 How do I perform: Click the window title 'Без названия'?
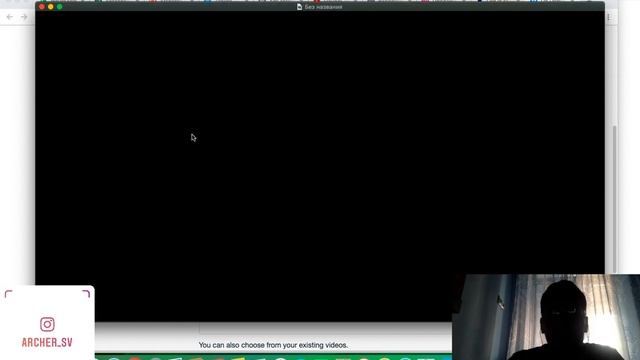tap(323, 7)
